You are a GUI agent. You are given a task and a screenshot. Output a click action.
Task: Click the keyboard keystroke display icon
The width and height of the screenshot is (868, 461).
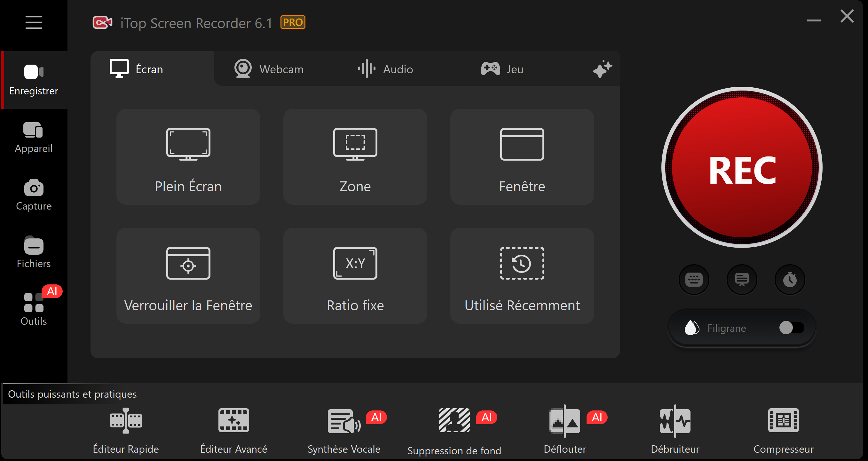[x=693, y=280]
